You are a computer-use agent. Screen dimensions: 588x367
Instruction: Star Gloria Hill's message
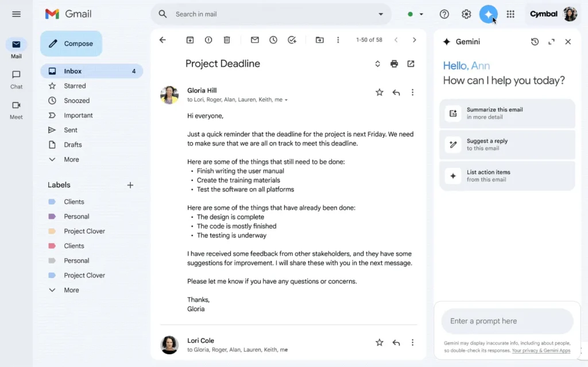[379, 91]
